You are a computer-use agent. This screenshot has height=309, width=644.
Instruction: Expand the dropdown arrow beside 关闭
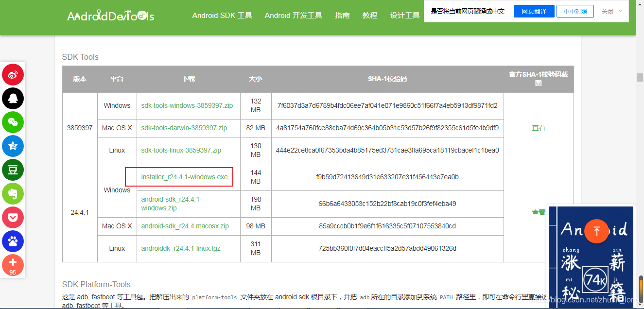pos(621,11)
